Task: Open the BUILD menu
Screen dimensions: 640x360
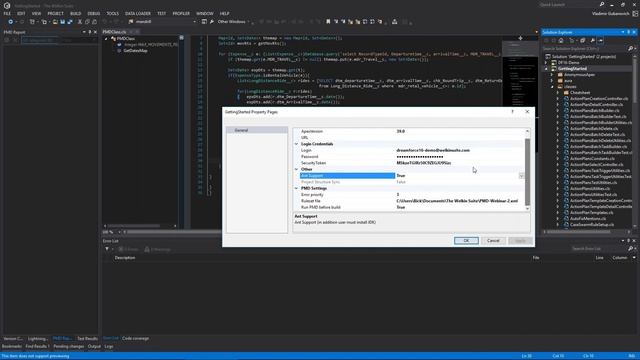Action: click(x=76, y=13)
